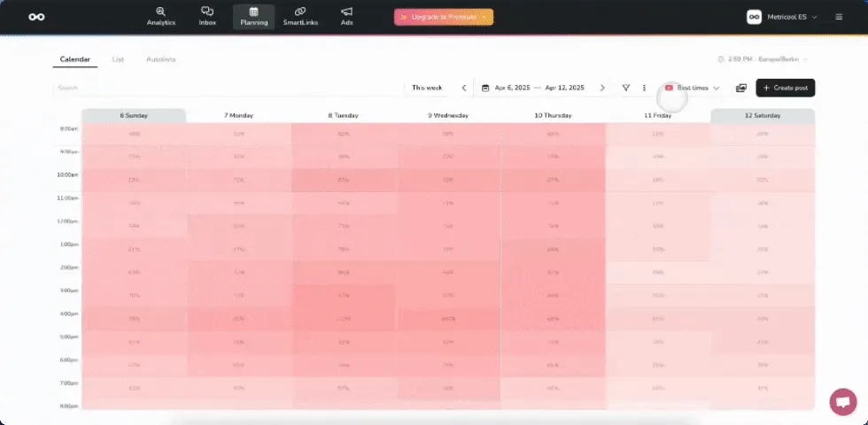The width and height of the screenshot is (868, 425).
Task: Click the Upgrade to Premium button
Action: coord(444,17)
